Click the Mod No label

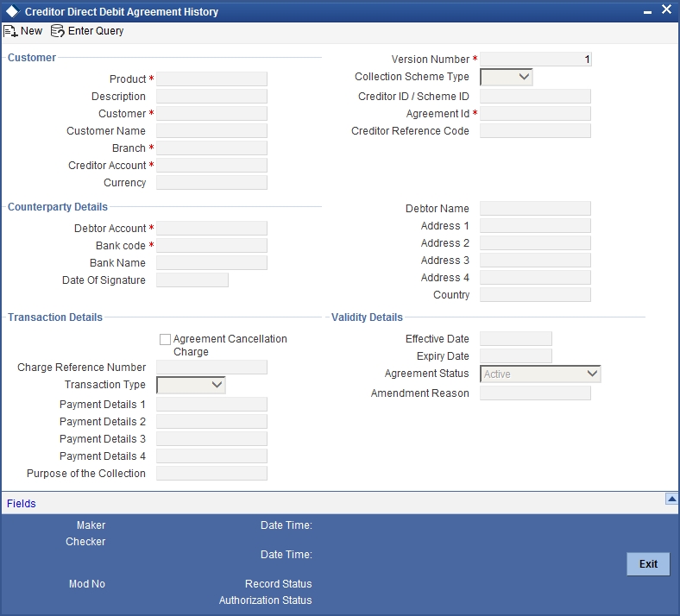coord(87,584)
